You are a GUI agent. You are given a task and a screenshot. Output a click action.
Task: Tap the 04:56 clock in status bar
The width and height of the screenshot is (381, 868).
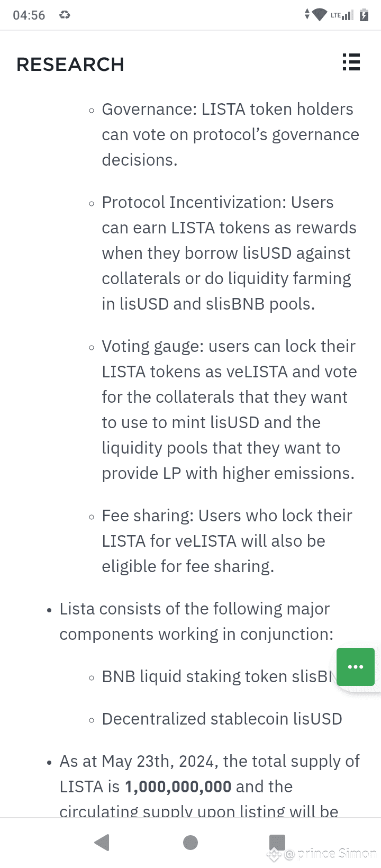(x=29, y=15)
